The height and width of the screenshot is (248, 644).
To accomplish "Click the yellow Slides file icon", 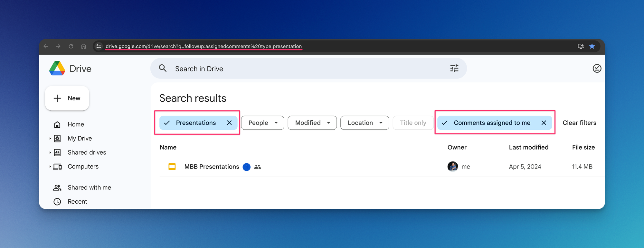I will 172,167.
